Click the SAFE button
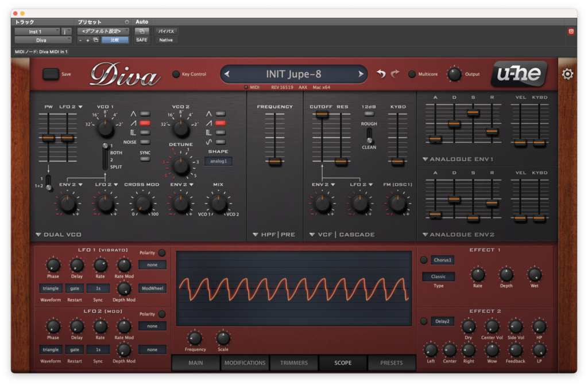This screenshot has width=588, height=386. point(142,40)
